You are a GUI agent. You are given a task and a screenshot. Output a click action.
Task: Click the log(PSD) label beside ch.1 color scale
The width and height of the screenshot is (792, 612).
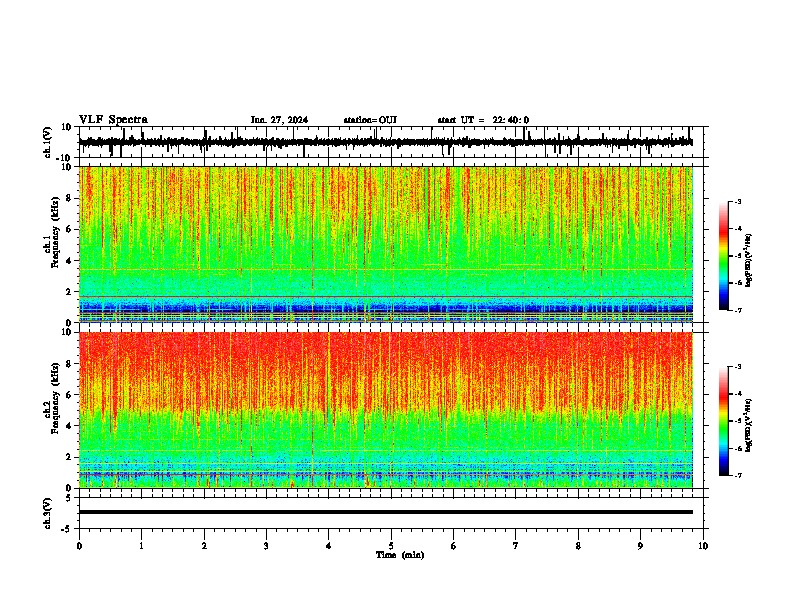point(749,260)
